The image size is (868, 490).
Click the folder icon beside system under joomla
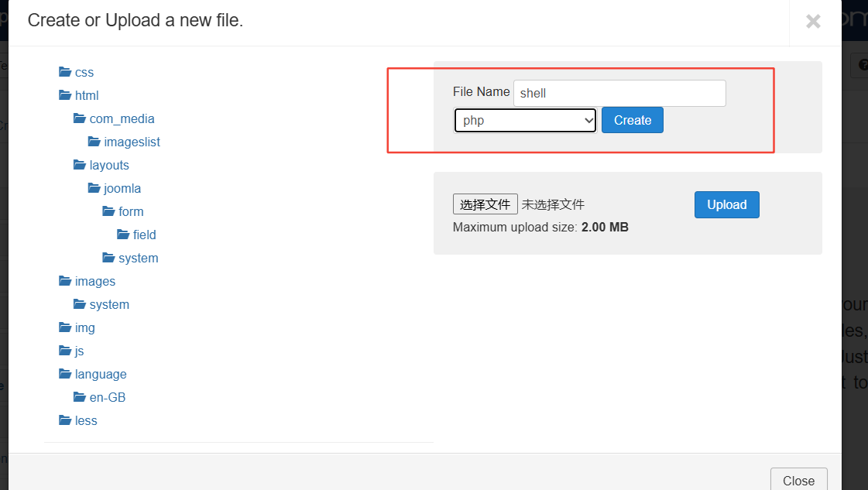pos(108,258)
